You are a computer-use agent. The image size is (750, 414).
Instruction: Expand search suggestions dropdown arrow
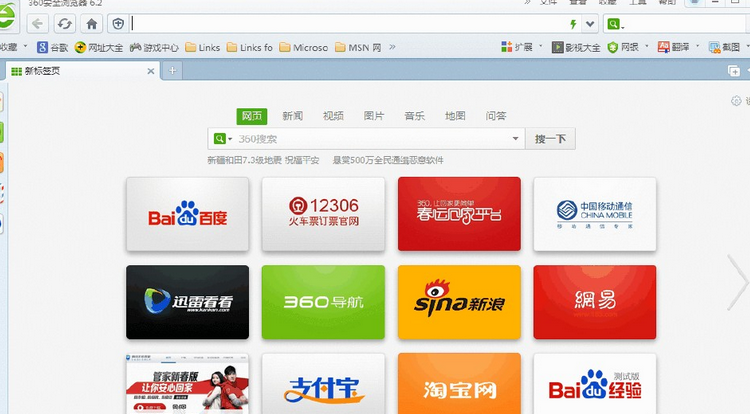click(x=515, y=139)
